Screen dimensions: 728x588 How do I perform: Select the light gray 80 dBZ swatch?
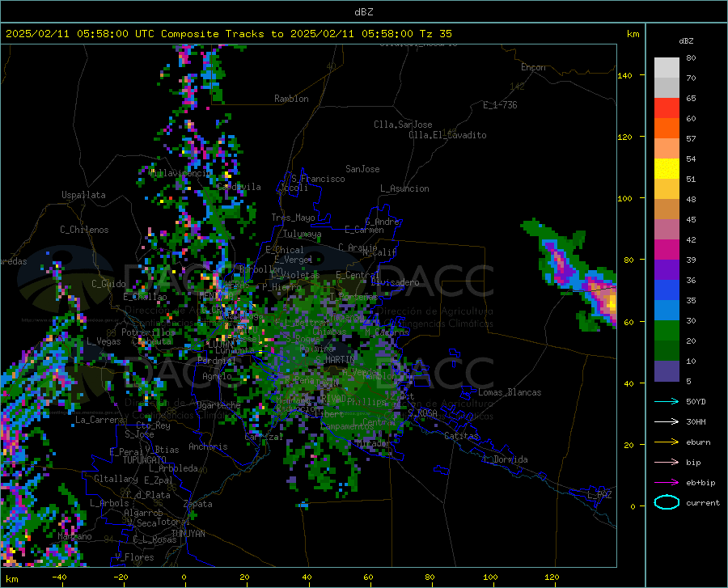[x=667, y=68]
